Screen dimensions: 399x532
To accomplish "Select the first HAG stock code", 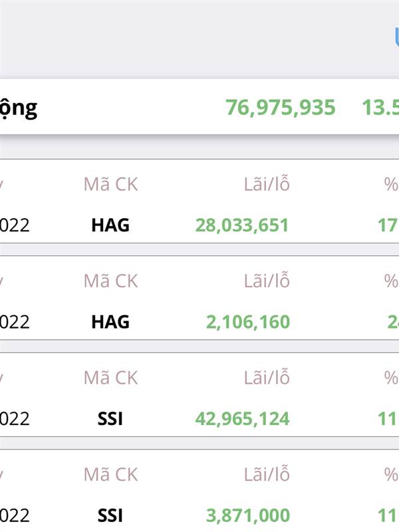I will [x=110, y=225].
